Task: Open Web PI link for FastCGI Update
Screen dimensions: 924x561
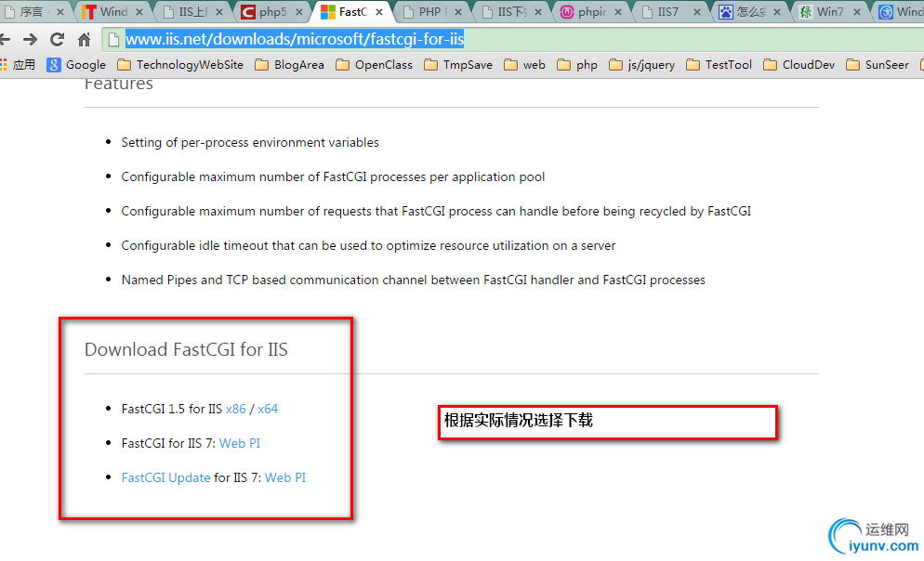Action: [x=285, y=477]
